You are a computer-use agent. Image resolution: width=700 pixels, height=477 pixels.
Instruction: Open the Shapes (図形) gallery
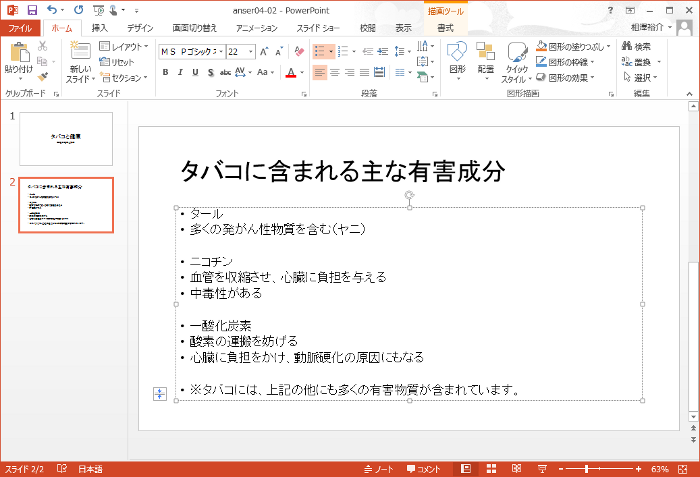457,62
